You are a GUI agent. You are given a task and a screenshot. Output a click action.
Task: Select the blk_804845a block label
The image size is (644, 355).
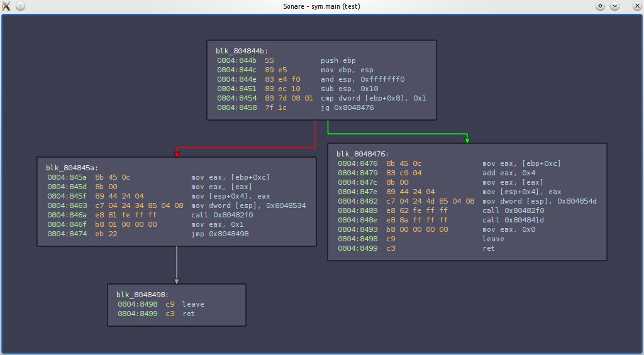pos(72,168)
